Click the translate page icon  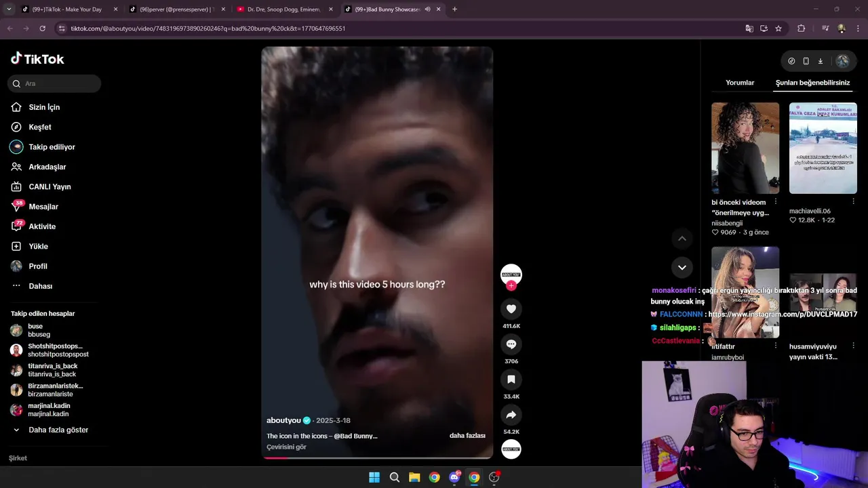(749, 28)
